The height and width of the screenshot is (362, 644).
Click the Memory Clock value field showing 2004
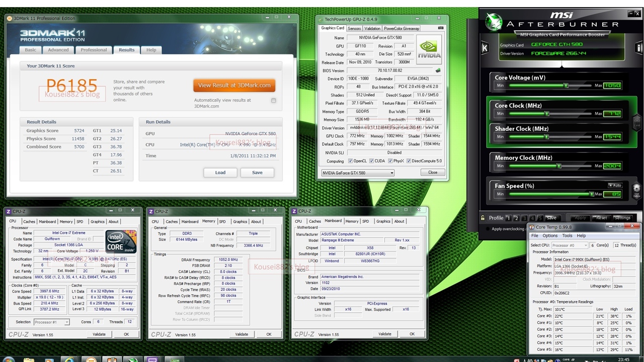(x=612, y=166)
